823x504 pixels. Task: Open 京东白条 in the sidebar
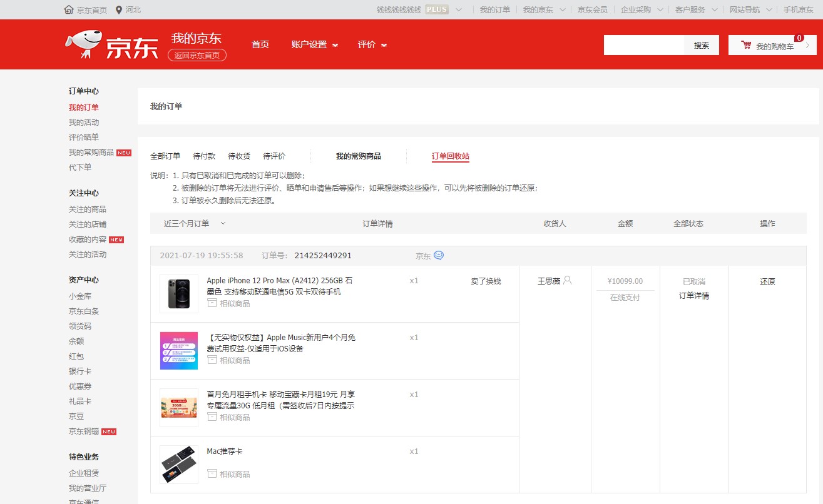[x=84, y=311]
